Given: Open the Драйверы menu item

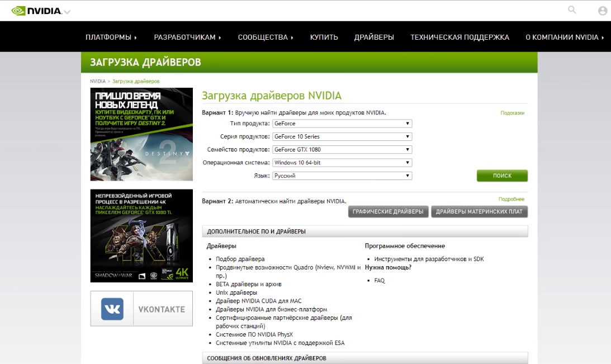Looking at the screenshot, I should point(374,37).
